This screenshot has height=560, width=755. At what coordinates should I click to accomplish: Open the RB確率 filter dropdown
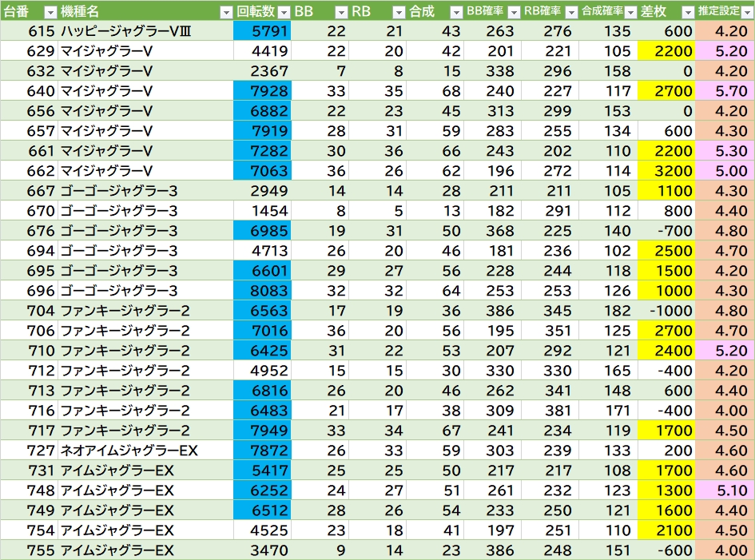point(570,12)
